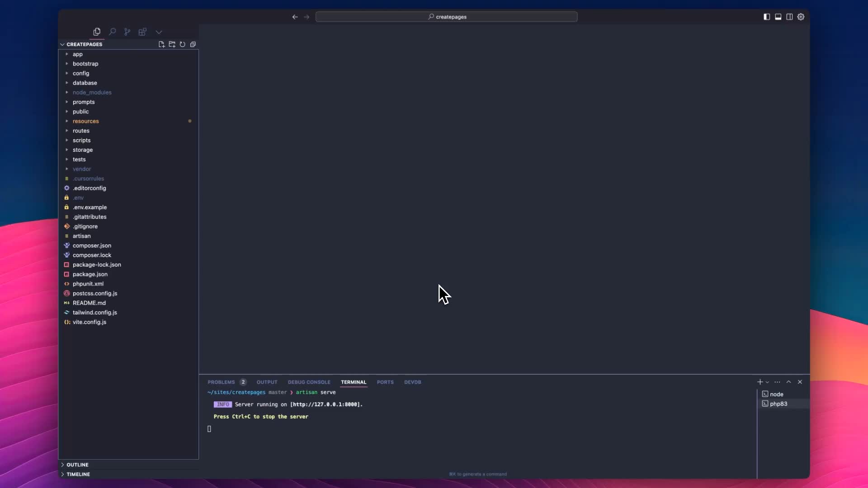Expand the vendor folder
This screenshot has width=868, height=488.
click(x=128, y=169)
